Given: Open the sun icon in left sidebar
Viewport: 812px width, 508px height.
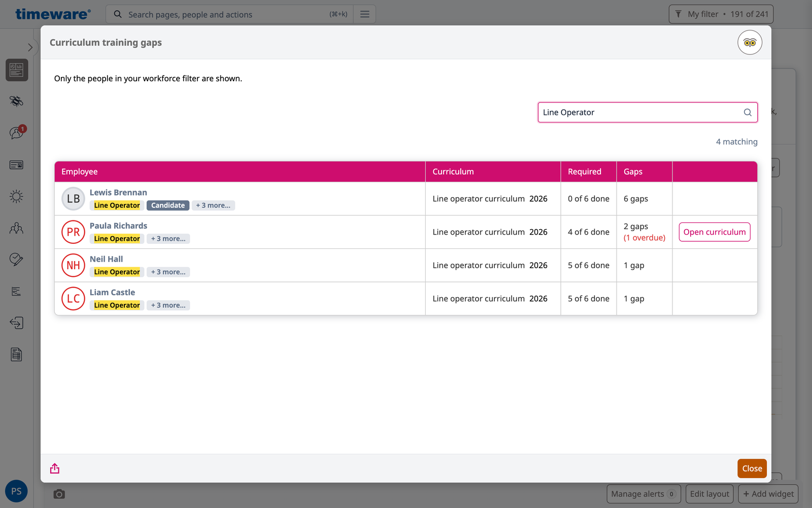Looking at the screenshot, I should (x=17, y=196).
